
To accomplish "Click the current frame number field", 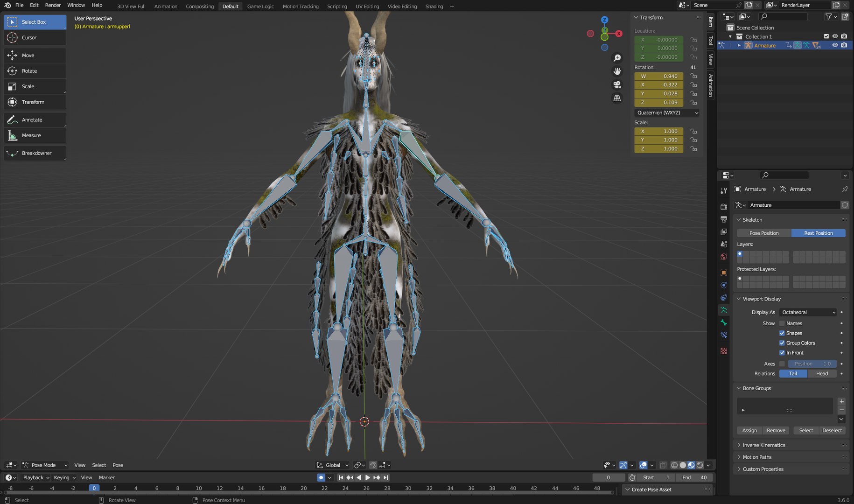I will point(609,478).
